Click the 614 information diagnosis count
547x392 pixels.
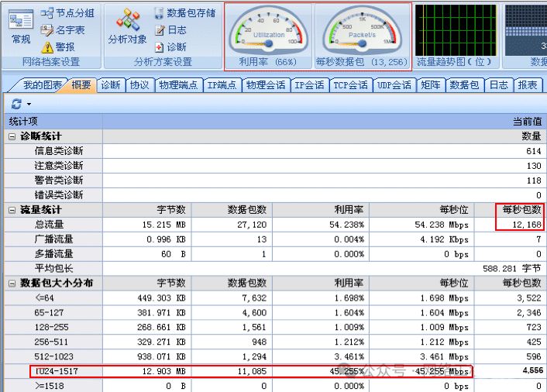click(x=534, y=151)
